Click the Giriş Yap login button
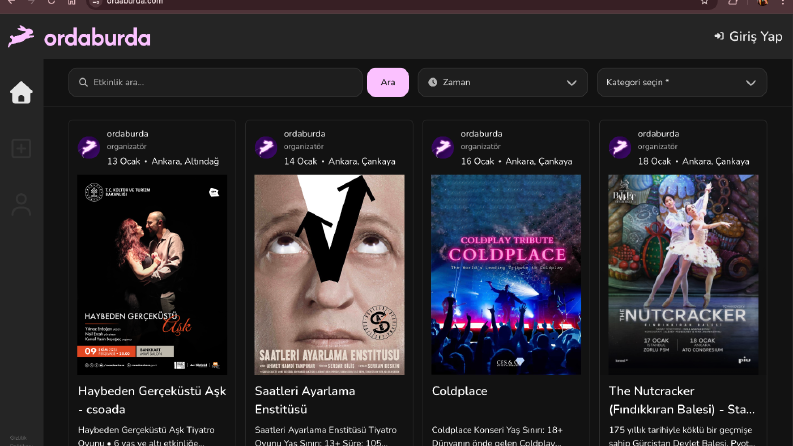This screenshot has width=793, height=446. [748, 36]
